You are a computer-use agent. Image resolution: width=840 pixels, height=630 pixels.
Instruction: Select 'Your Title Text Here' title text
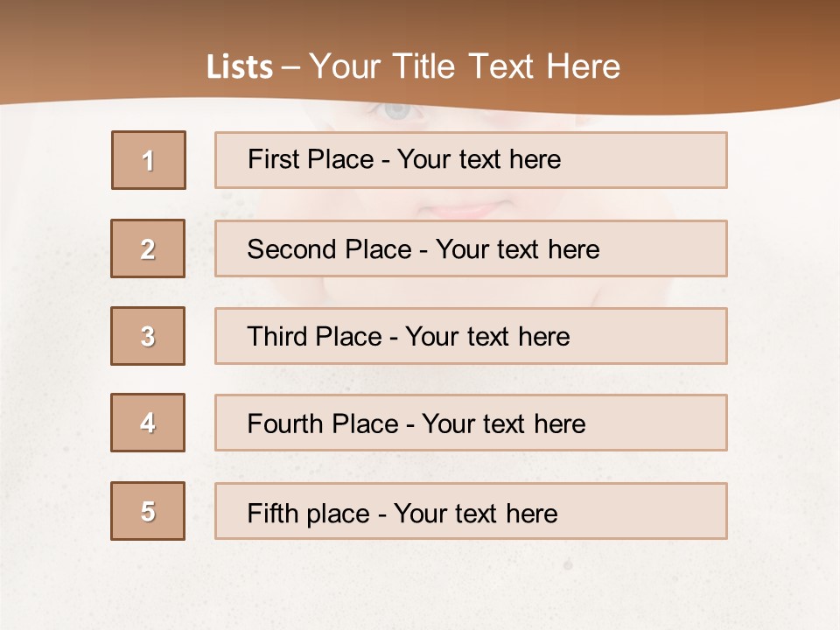tap(465, 66)
